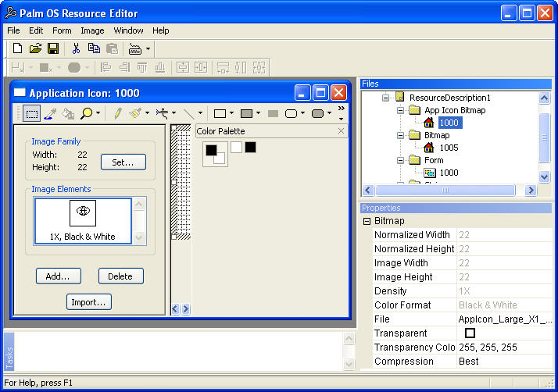The width and height of the screenshot is (558, 392).
Task: Click the Cut scissors icon
Action: coord(76,48)
